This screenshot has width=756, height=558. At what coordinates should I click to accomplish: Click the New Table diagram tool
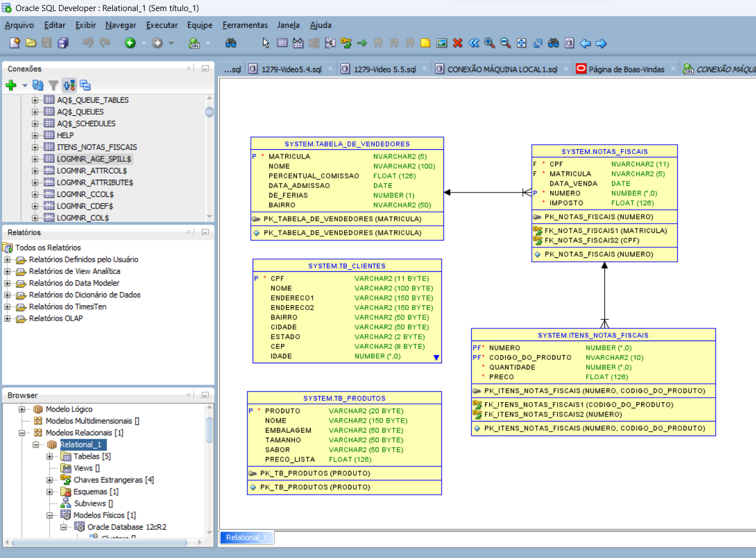[282, 43]
